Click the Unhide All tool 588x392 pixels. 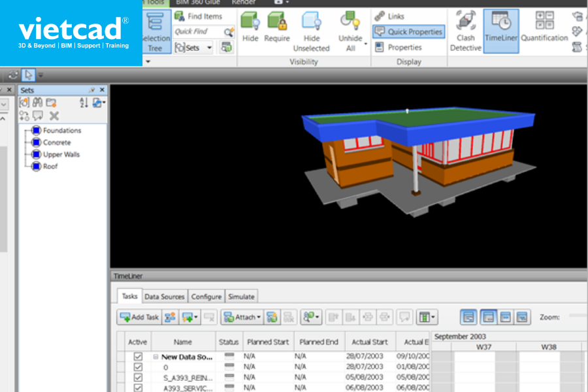pos(350,31)
